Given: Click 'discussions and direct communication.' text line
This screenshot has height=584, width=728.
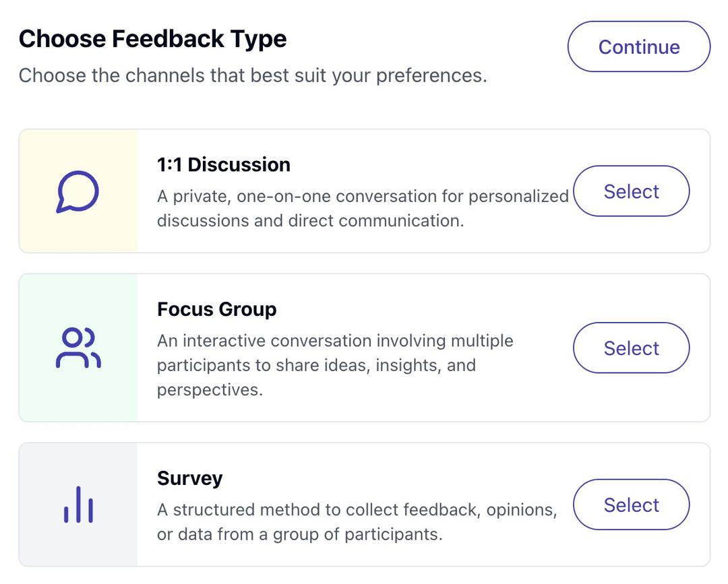Looking at the screenshot, I should point(311,221).
